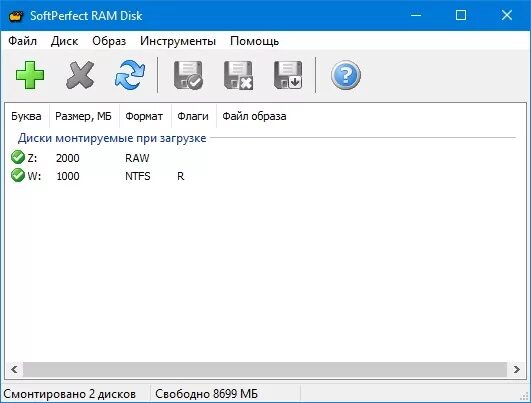Click status text Свободно 8699 МБ
Screen dimensions: 531x403
[206, 394]
